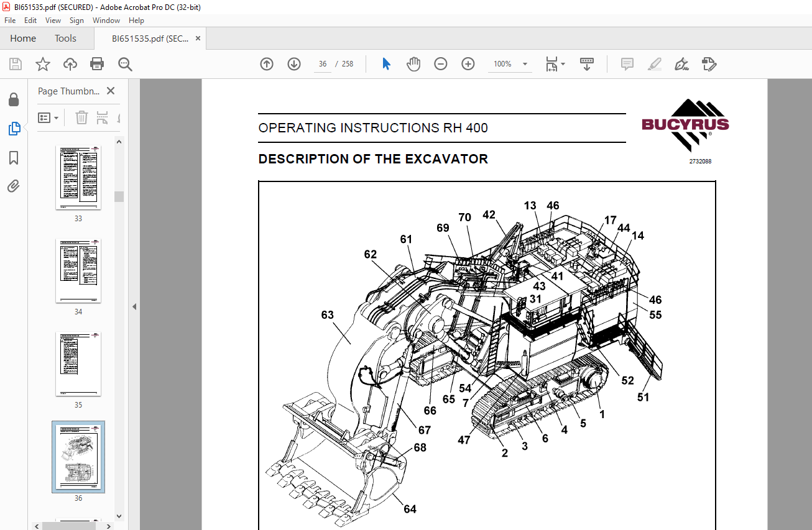The width and height of the screenshot is (812, 530).
Task: Click the page number input field
Action: [323, 64]
